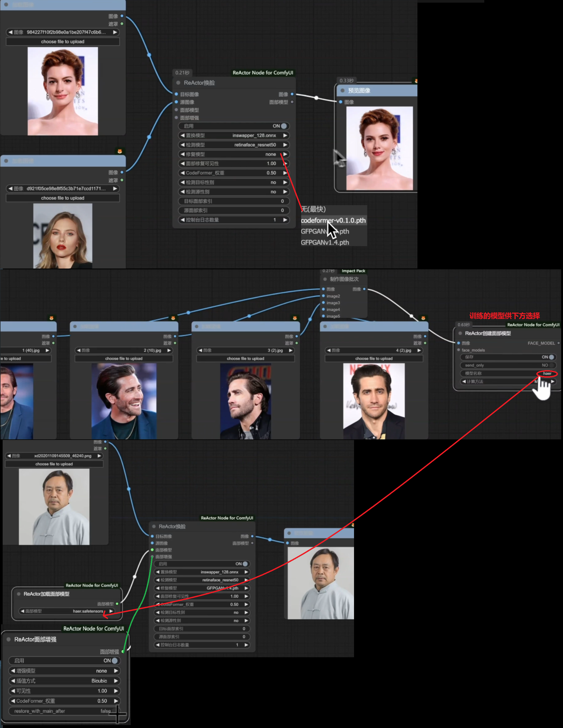This screenshot has width=563, height=728.
Task: Click left arrow of 检测模型 retinaface_resnet50
Action: click(x=183, y=145)
